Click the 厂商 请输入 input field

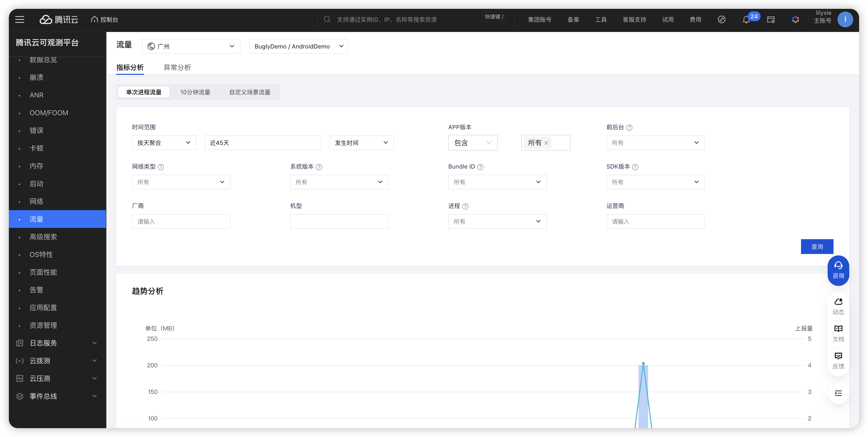(x=181, y=221)
